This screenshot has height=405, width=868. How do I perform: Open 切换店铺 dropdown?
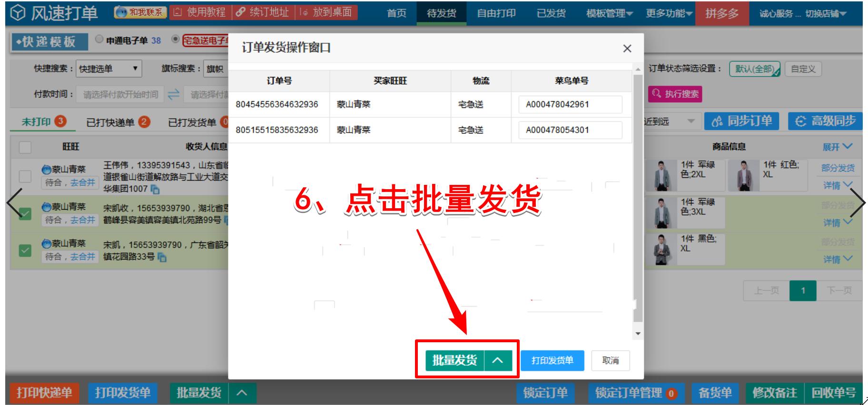[826, 14]
